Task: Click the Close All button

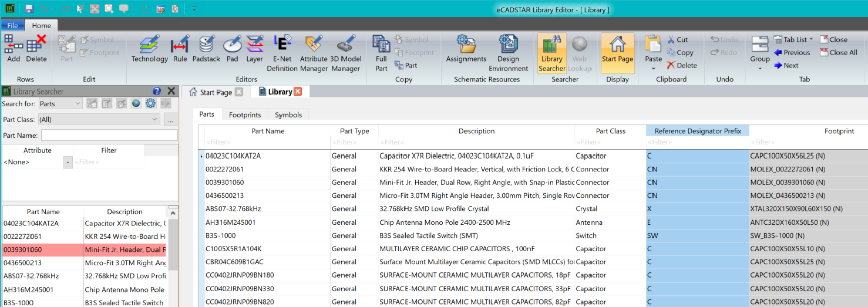Action: pos(839,52)
